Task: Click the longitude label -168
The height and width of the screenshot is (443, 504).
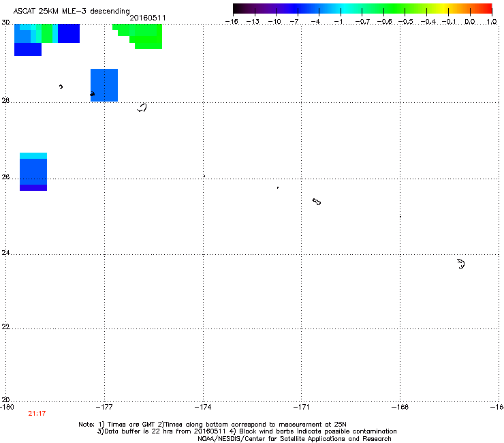Action: point(400,407)
